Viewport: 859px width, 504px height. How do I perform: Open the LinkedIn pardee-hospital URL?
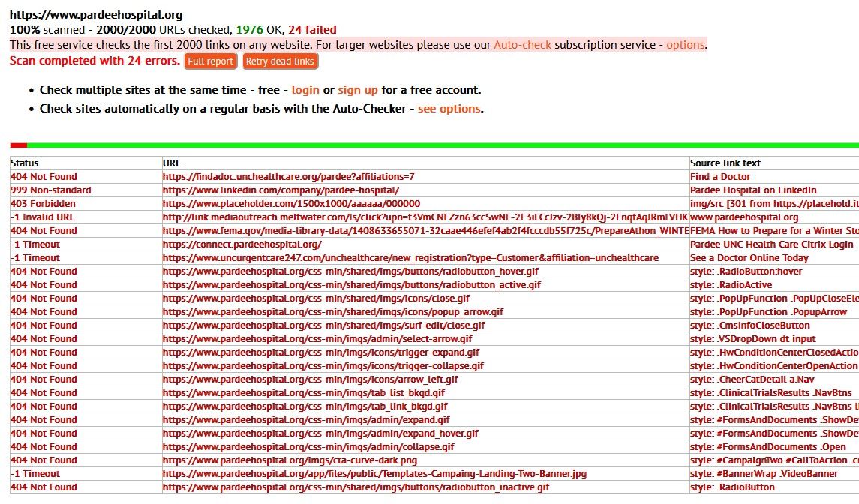(x=281, y=190)
